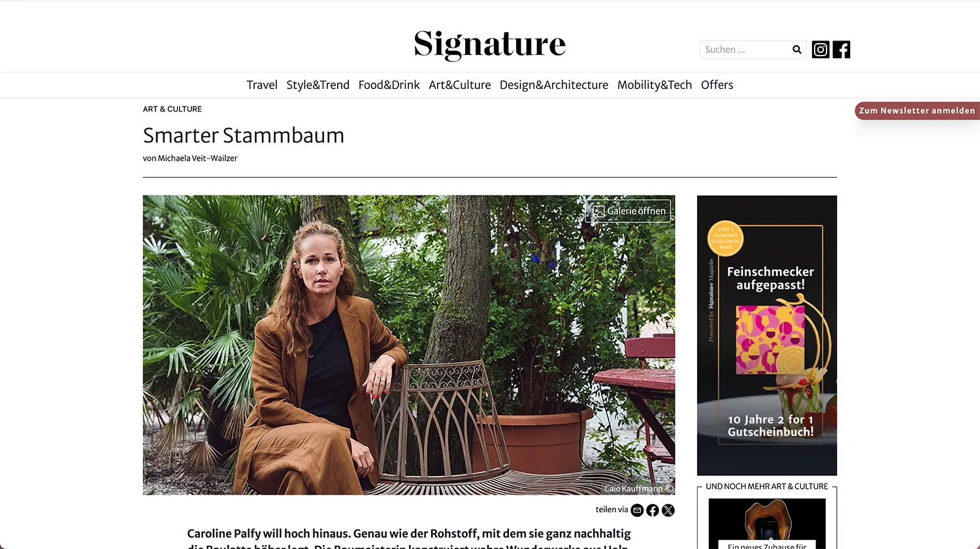Screen dimensions: 980x549
Task: Click the ART & CULTURE category link
Action: (172, 109)
